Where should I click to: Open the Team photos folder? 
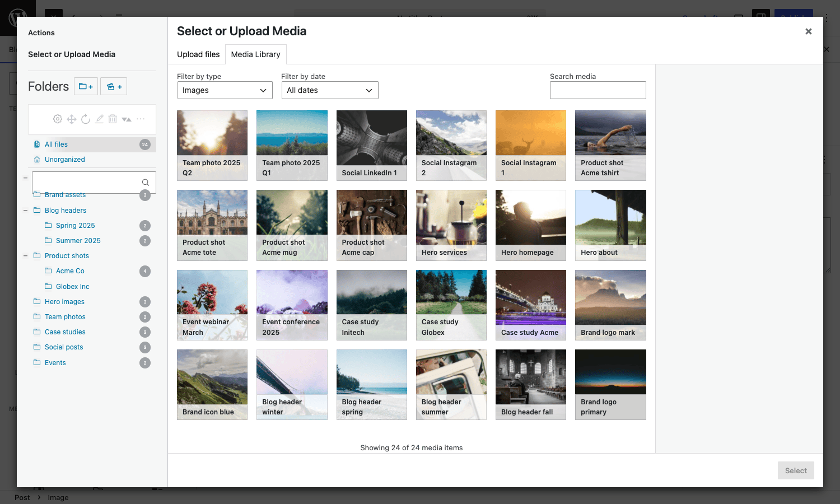point(65,317)
